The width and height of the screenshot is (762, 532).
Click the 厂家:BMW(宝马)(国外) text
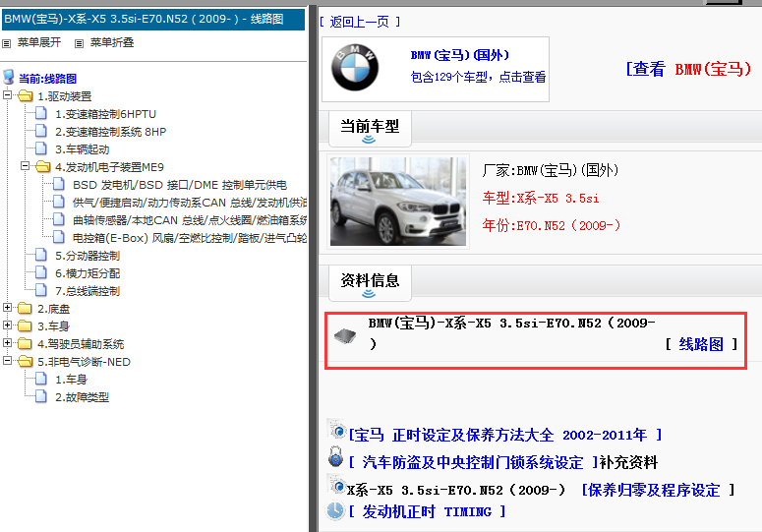pos(551,170)
